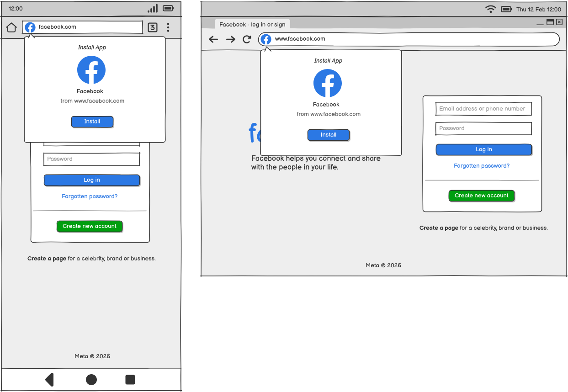Click the mobile blue 'Log in' button
The image size is (568, 392).
coord(92,180)
